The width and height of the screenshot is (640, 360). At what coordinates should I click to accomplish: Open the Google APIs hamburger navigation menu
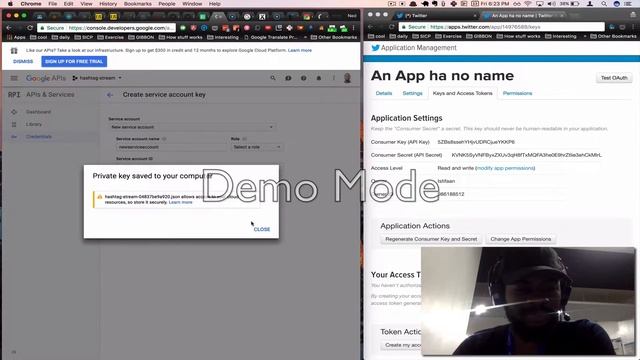point(14,78)
